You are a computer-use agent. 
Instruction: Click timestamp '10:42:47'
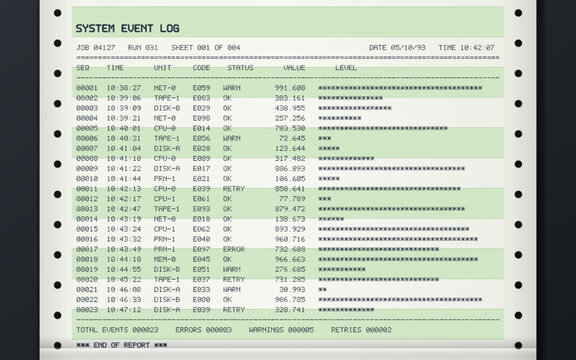124,209
